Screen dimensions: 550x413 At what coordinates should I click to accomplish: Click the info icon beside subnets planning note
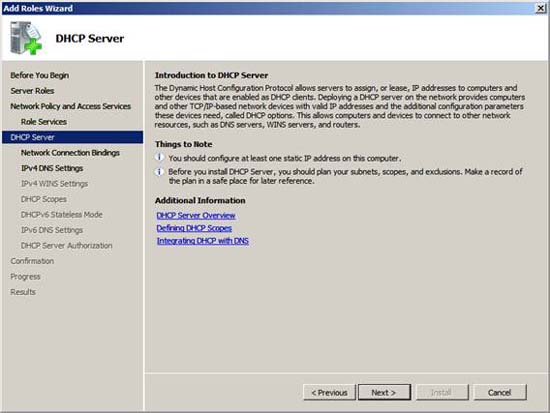pyautogui.click(x=160, y=172)
